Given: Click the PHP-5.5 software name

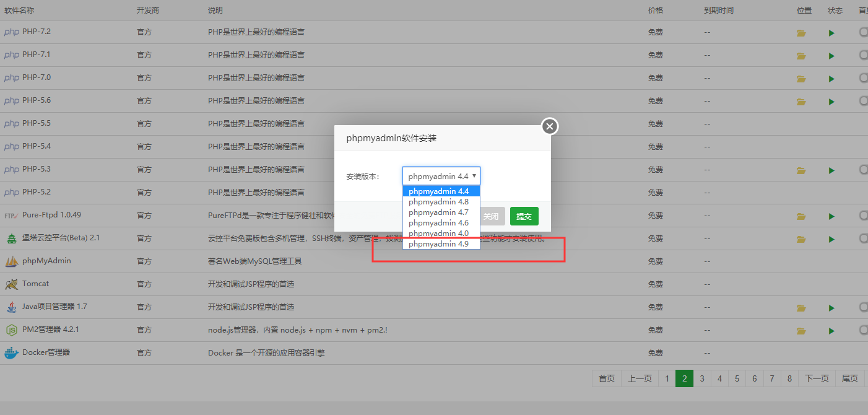Looking at the screenshot, I should [37, 123].
